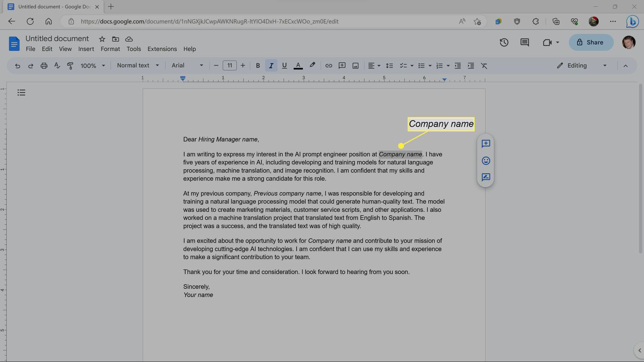
Task: Show document outline icon
Action: pyautogui.click(x=21, y=93)
